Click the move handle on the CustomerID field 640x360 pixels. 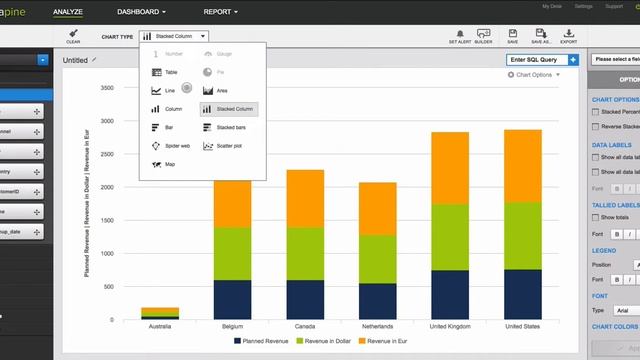coord(37,192)
